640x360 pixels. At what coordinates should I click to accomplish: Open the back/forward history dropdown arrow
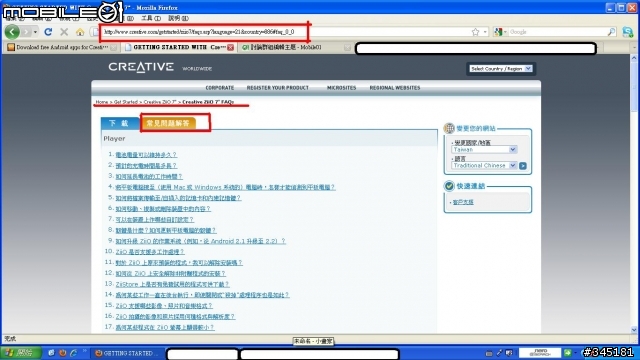pyautogui.click(x=36, y=31)
